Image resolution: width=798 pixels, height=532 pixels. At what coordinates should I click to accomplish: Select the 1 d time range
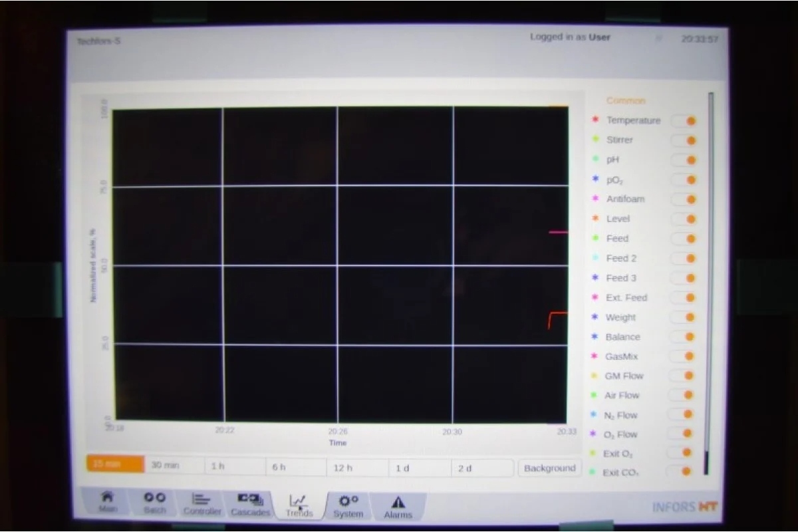419,468
